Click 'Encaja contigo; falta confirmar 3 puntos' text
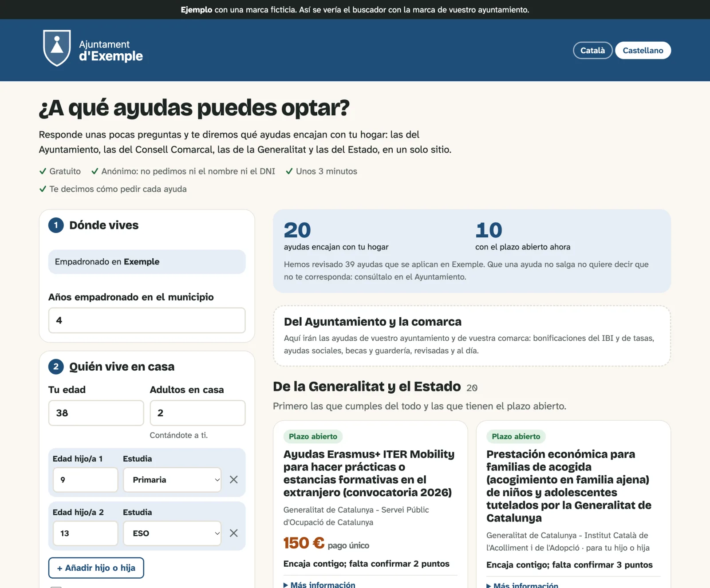This screenshot has height=588, width=710. 569,565
